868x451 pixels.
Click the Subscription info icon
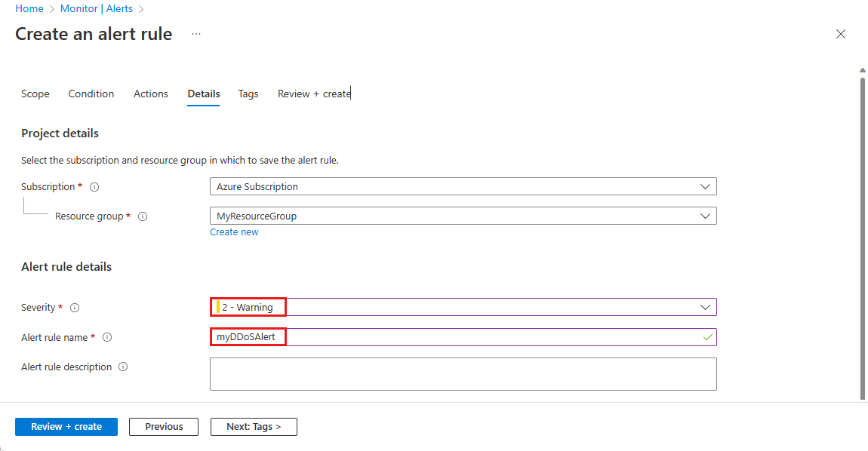94,187
